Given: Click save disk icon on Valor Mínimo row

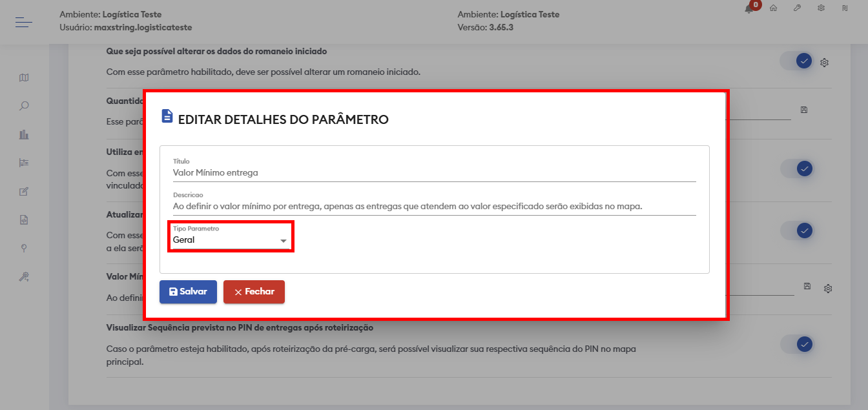Looking at the screenshot, I should tap(807, 286).
